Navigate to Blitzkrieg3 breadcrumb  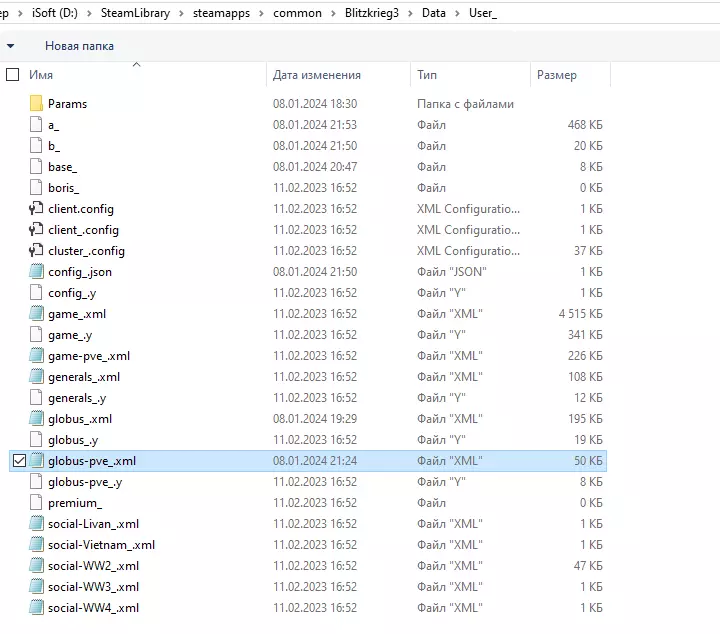372,13
